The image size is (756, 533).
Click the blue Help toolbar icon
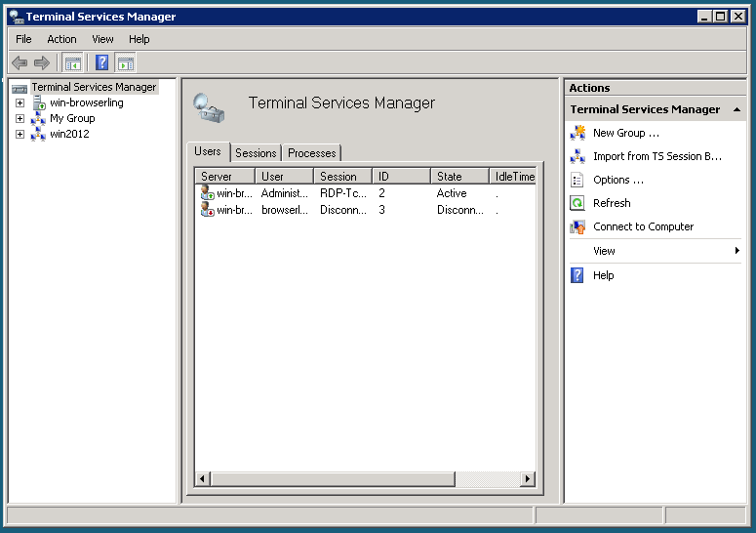(x=101, y=62)
